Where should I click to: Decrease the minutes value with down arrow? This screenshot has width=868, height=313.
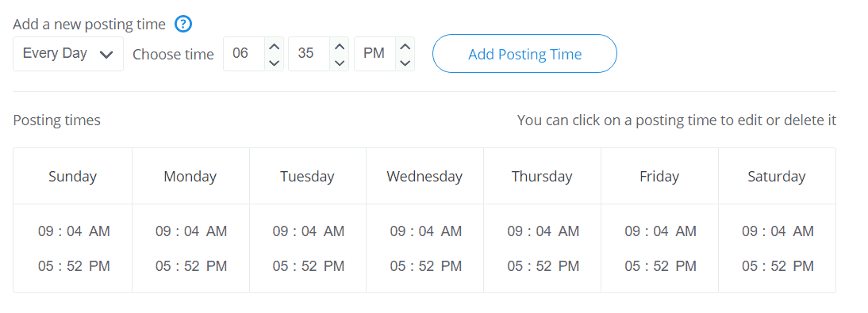pyautogui.click(x=340, y=63)
